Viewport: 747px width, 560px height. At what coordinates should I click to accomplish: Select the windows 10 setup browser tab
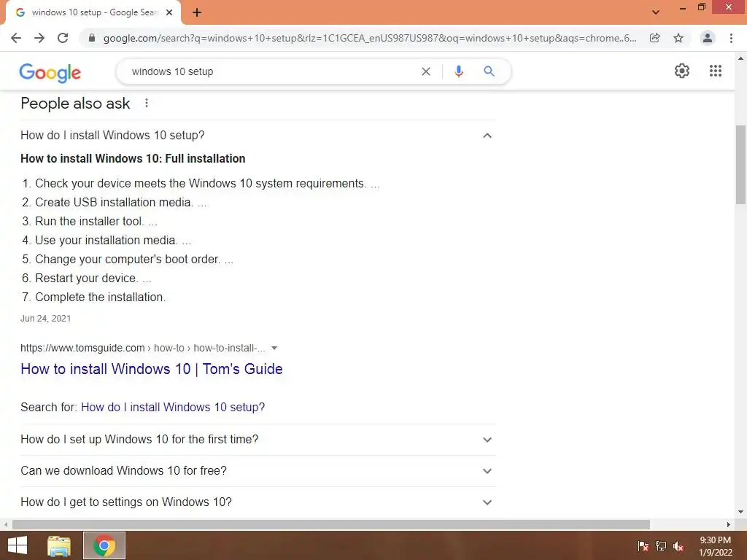coord(93,12)
